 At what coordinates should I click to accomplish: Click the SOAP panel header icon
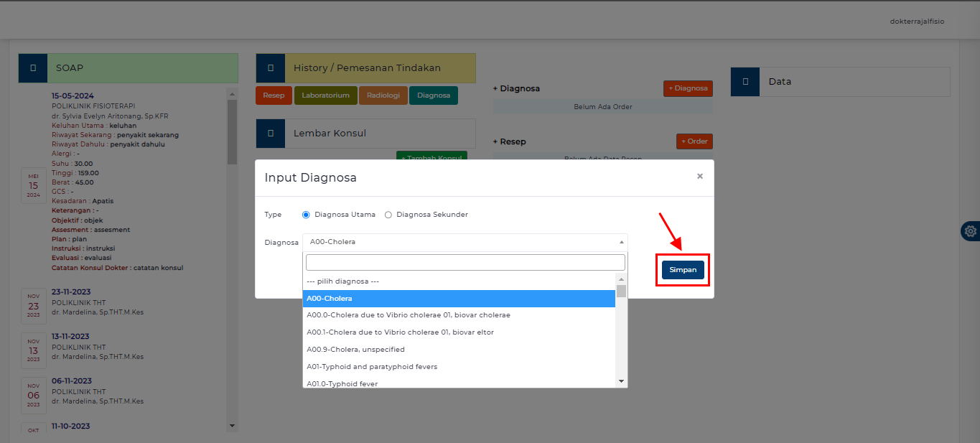tap(33, 68)
